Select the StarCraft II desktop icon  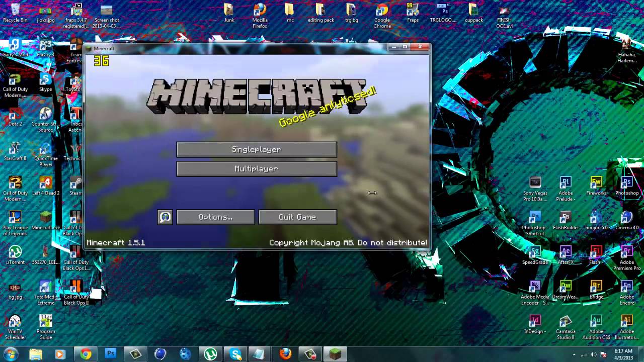(x=15, y=152)
